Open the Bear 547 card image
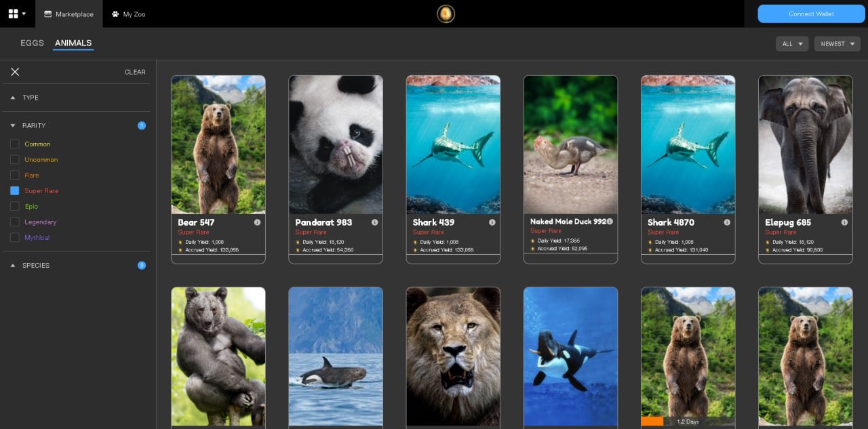This screenshot has height=429, width=868. [218, 144]
